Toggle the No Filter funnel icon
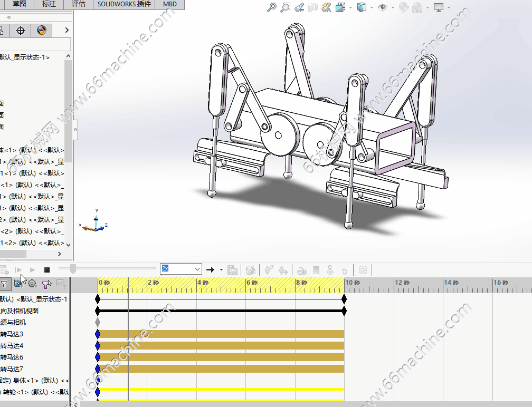Image resolution: width=532 pixels, height=407 pixels. [4, 284]
